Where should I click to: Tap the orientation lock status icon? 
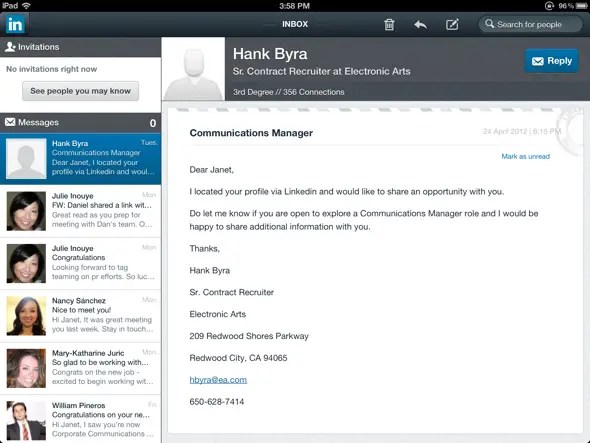point(549,6)
